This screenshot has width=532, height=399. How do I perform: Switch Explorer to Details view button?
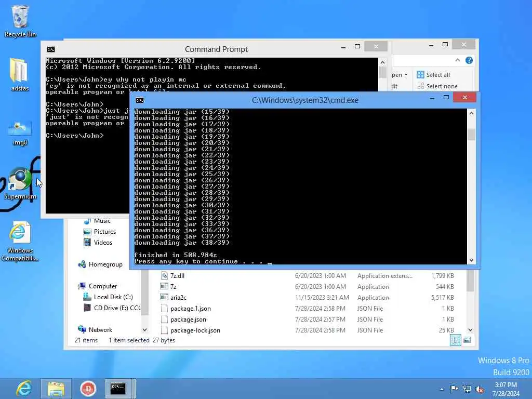click(455, 340)
